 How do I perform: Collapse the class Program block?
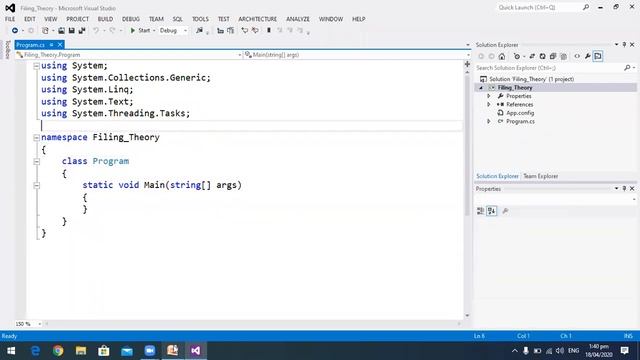coord(36,162)
